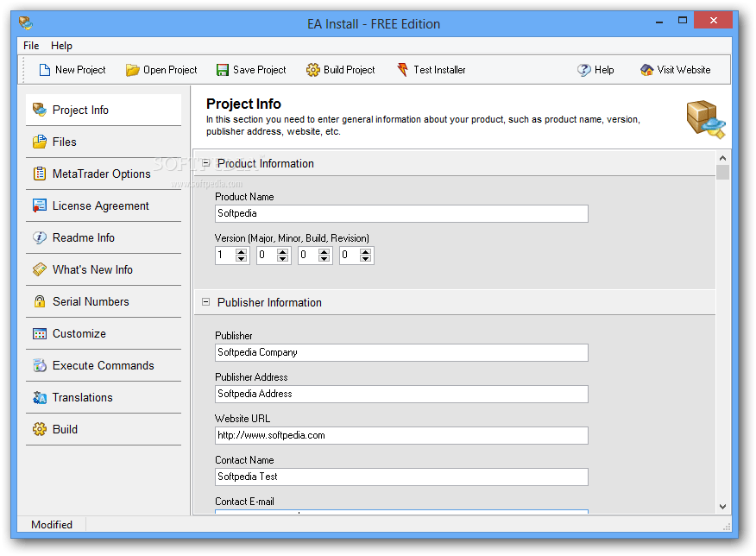756x556 pixels.
Task: Click the scrollbar up arrow
Action: [722, 158]
